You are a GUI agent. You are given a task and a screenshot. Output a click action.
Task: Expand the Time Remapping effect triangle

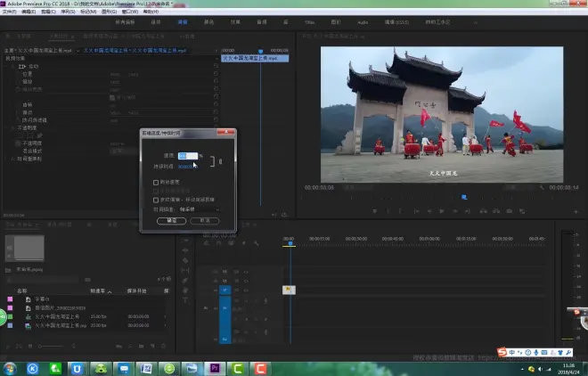12,159
